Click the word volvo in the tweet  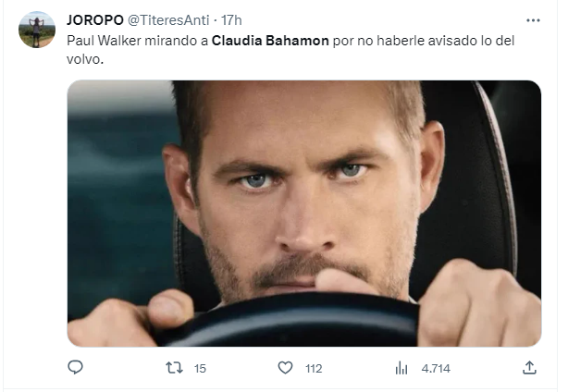pos(83,59)
